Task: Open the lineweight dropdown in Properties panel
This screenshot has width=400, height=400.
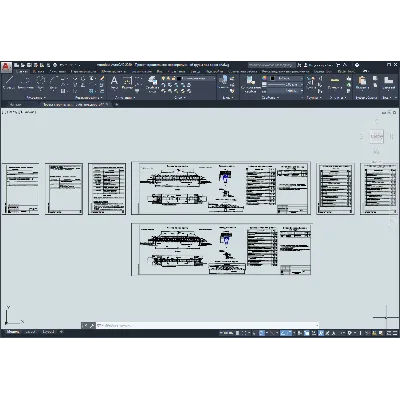Action: pyautogui.click(x=286, y=85)
